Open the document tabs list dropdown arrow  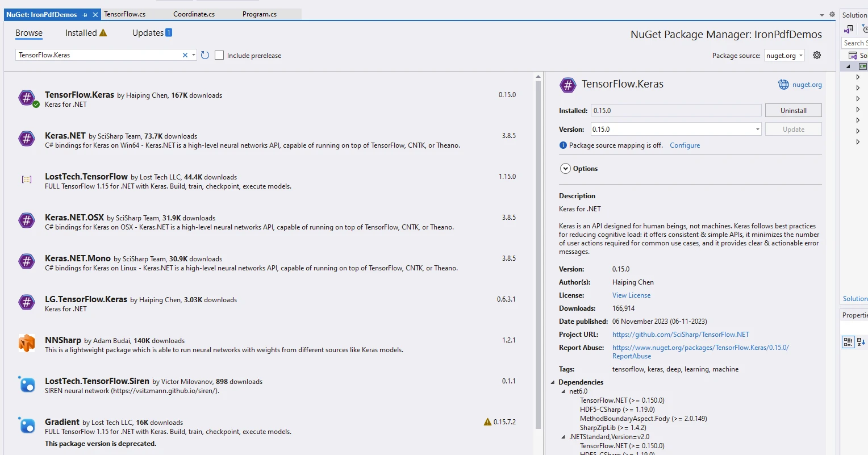822,15
